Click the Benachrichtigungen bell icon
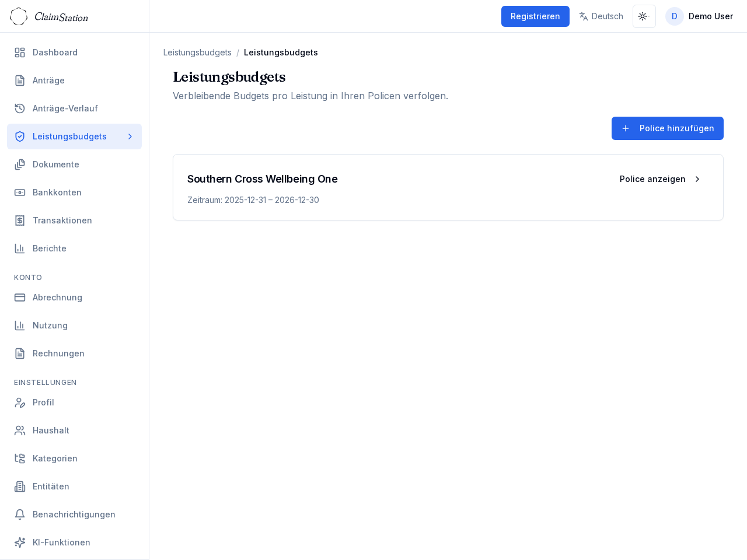Image resolution: width=747 pixels, height=560 pixels. tap(20, 514)
